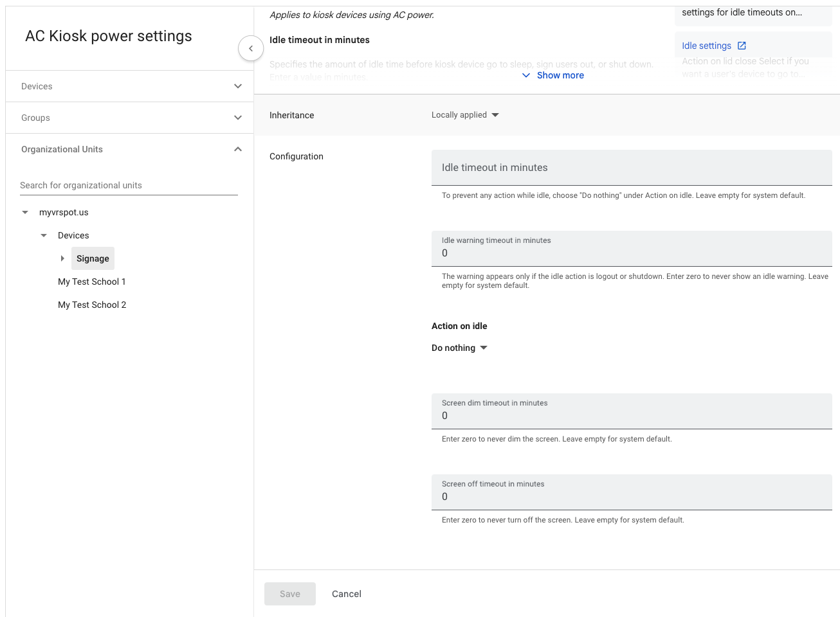Screen dimensions: 840x617
Task: Click the Idle timeout in minutes field
Action: tap(631, 168)
